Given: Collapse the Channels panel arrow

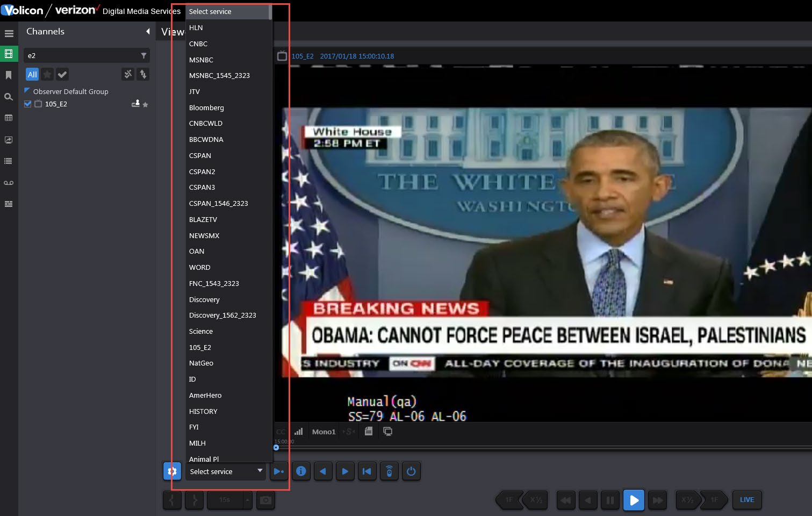Looking at the screenshot, I should pos(148,32).
